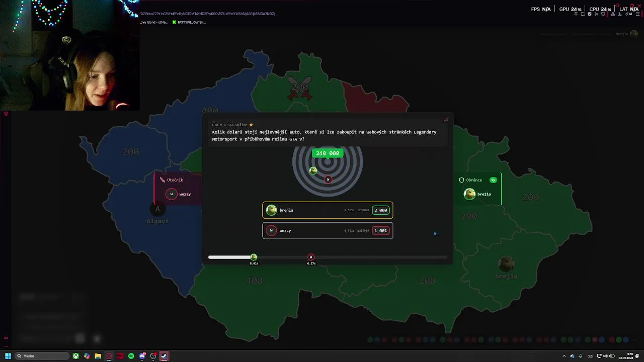Open OBS Studio from taskbar
Viewport: 644px width, 362px height.
(x=153, y=356)
